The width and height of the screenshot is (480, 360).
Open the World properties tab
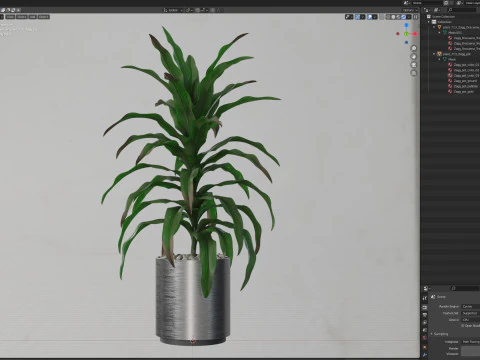425,338
